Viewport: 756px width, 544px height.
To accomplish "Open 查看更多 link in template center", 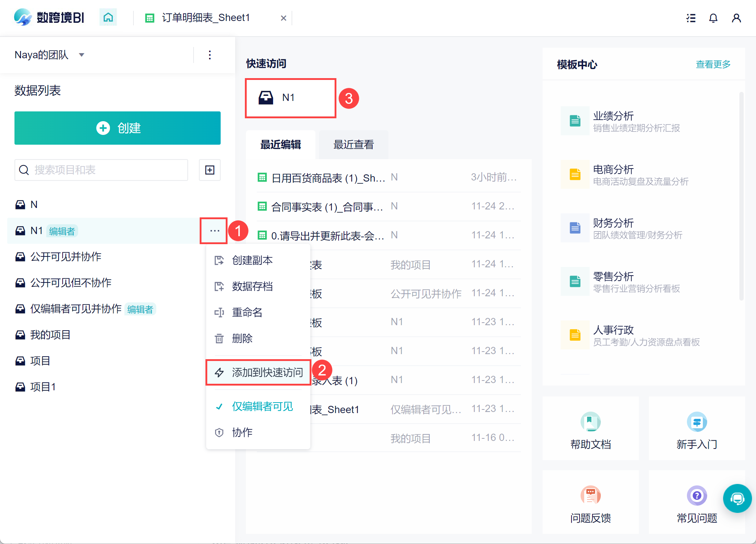I will pyautogui.click(x=713, y=64).
